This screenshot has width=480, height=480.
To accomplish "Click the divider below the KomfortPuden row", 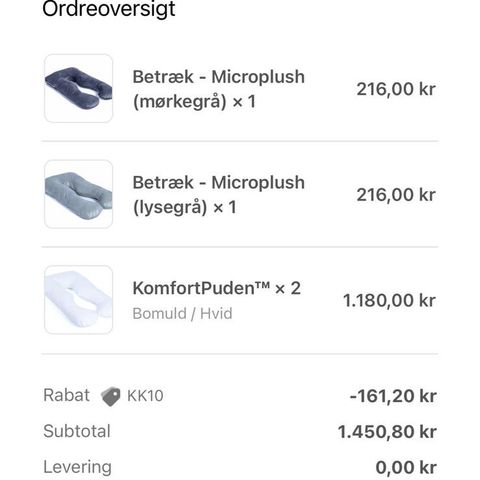I will click(240, 354).
